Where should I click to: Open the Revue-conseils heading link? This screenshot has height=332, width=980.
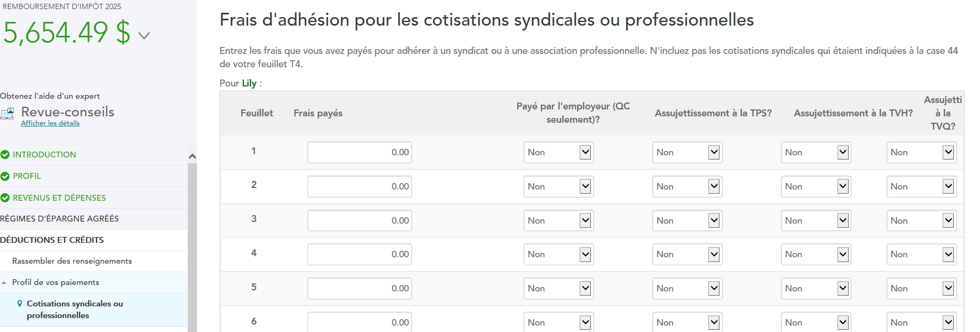(x=68, y=112)
